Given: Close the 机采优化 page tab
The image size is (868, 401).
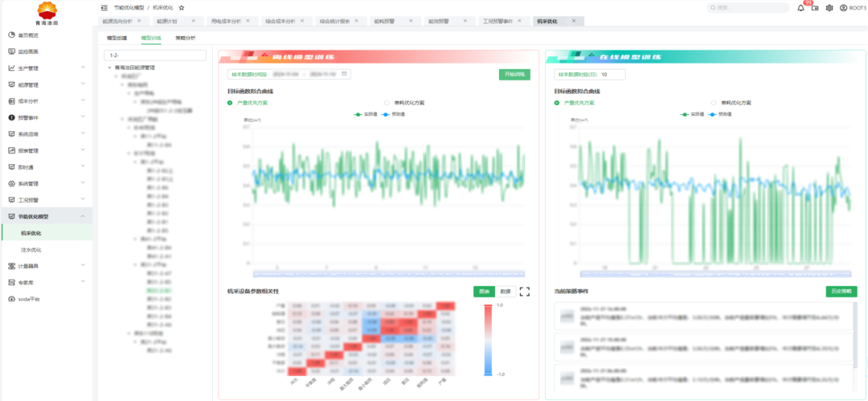Looking at the screenshot, I should (x=574, y=21).
